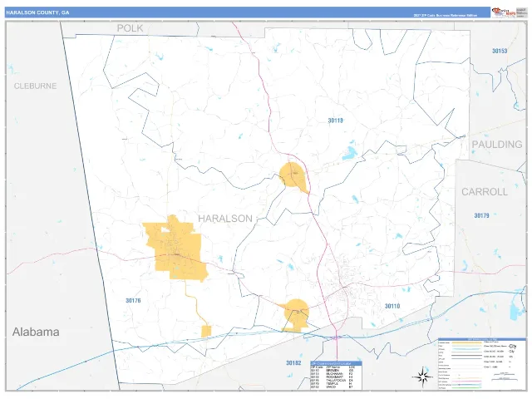The image size is (532, 399).
Task: Click the TALLAPOOSA row in ZIP table
Action: tap(336, 381)
